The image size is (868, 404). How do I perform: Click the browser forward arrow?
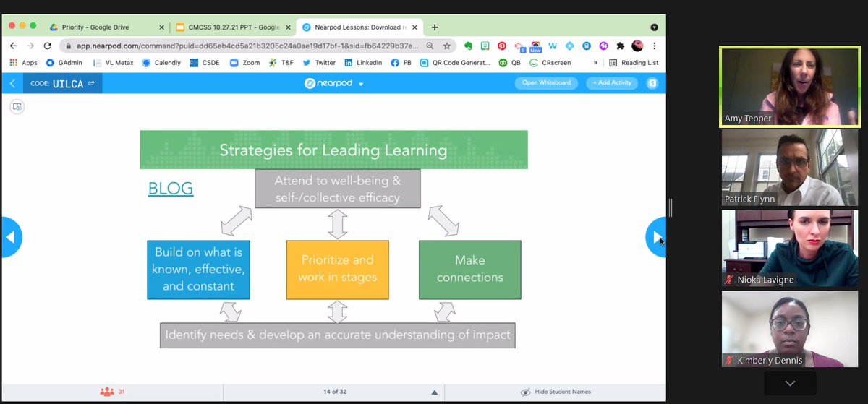pyautogui.click(x=30, y=46)
